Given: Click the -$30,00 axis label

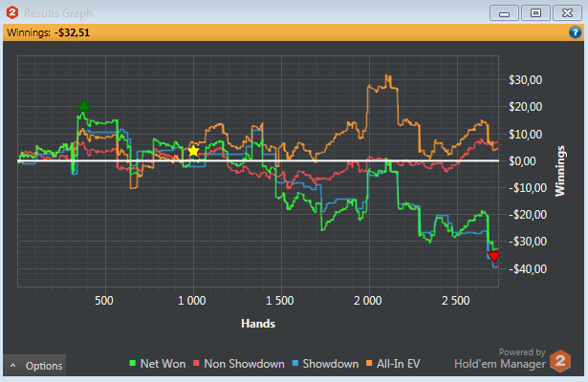Looking at the screenshot, I should point(528,242).
